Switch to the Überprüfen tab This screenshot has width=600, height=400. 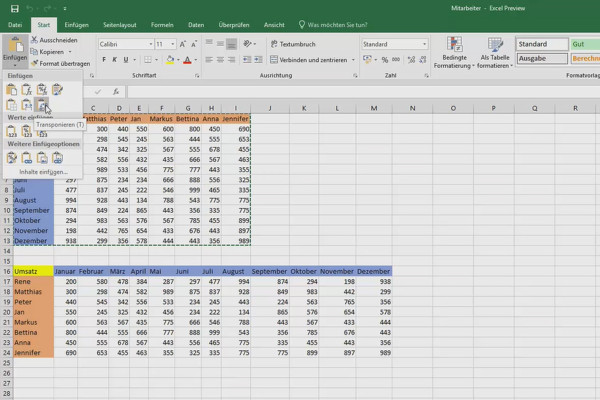(x=234, y=25)
